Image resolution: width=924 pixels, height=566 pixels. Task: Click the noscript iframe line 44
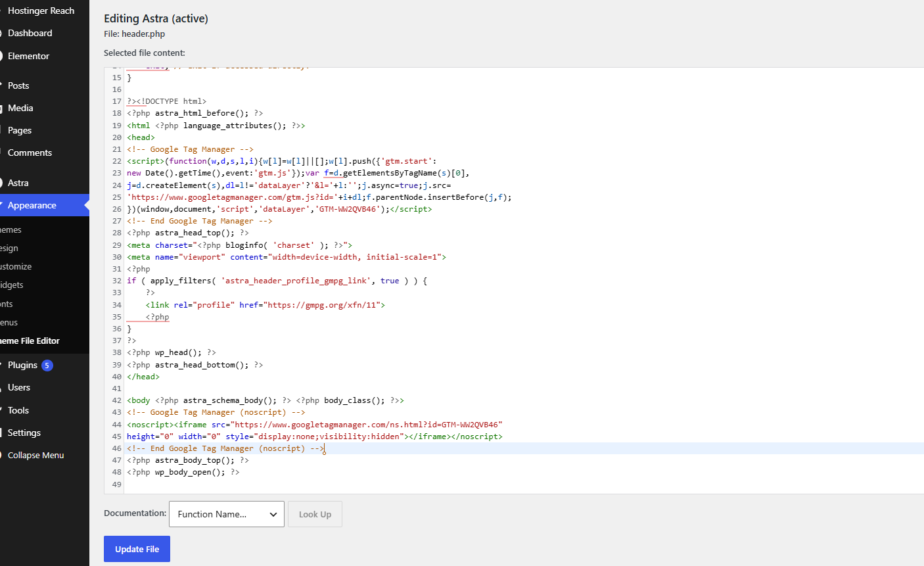[315, 425]
